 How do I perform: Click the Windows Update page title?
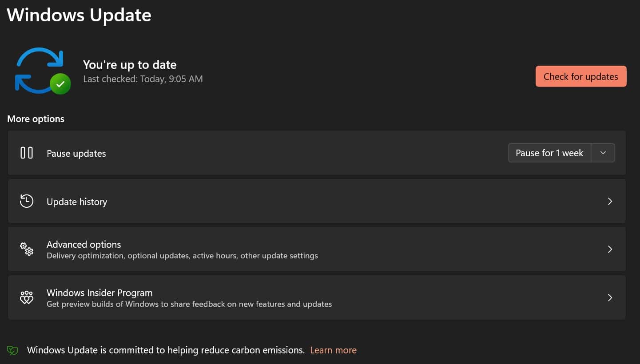(79, 16)
